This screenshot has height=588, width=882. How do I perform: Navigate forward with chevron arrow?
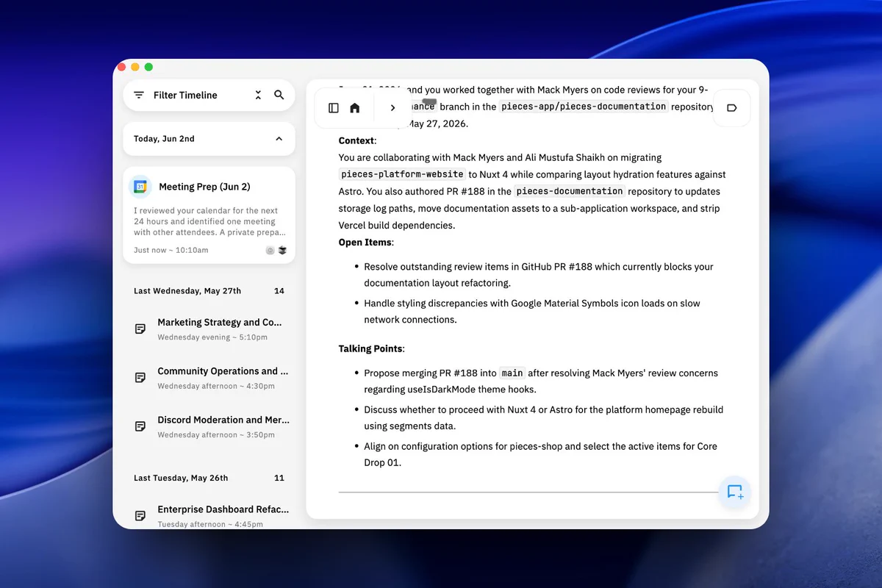tap(393, 108)
